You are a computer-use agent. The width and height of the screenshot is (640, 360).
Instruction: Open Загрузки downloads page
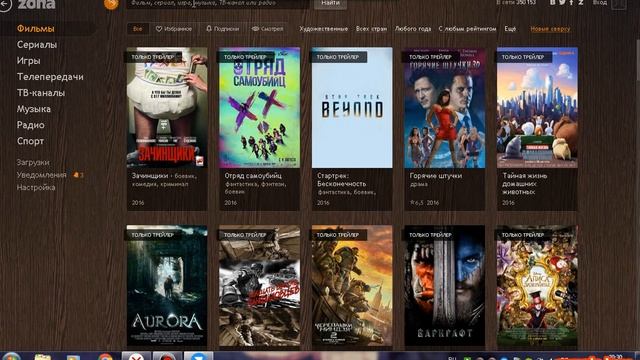tap(33, 162)
